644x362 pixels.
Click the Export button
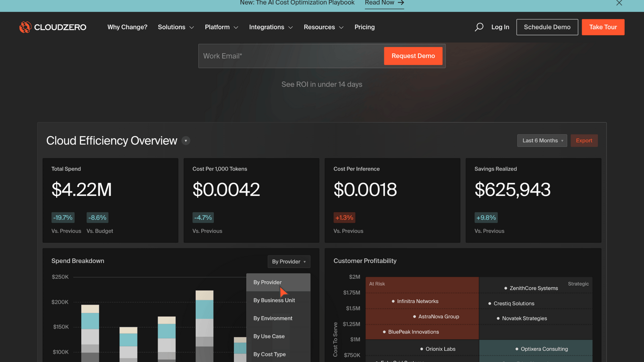point(584,141)
